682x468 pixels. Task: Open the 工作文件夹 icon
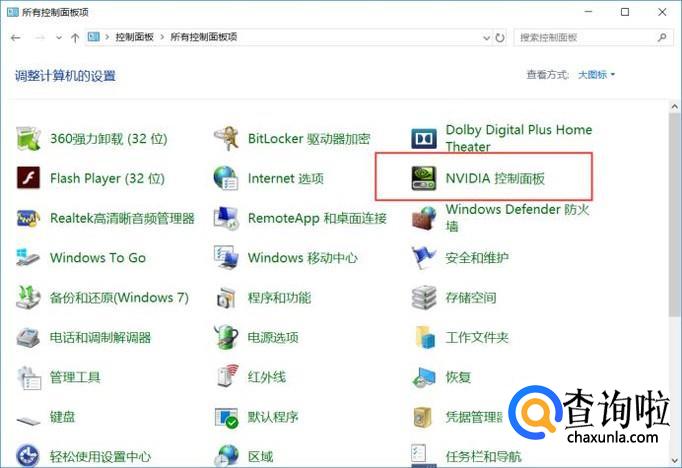tap(425, 337)
